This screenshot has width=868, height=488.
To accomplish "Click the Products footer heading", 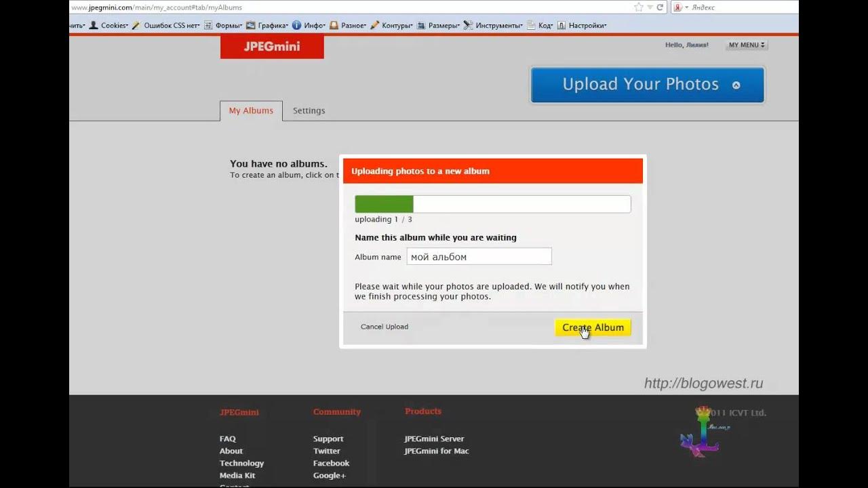I will [423, 411].
